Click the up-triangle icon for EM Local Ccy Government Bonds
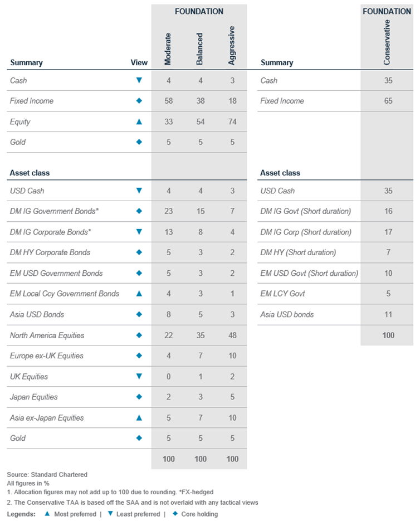Screen dimensions: 420x521 click(x=139, y=294)
